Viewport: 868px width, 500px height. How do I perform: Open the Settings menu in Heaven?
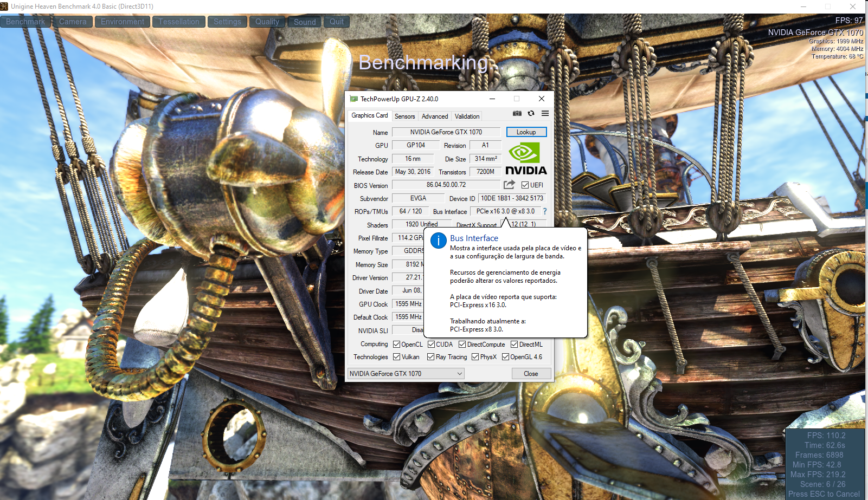click(227, 22)
